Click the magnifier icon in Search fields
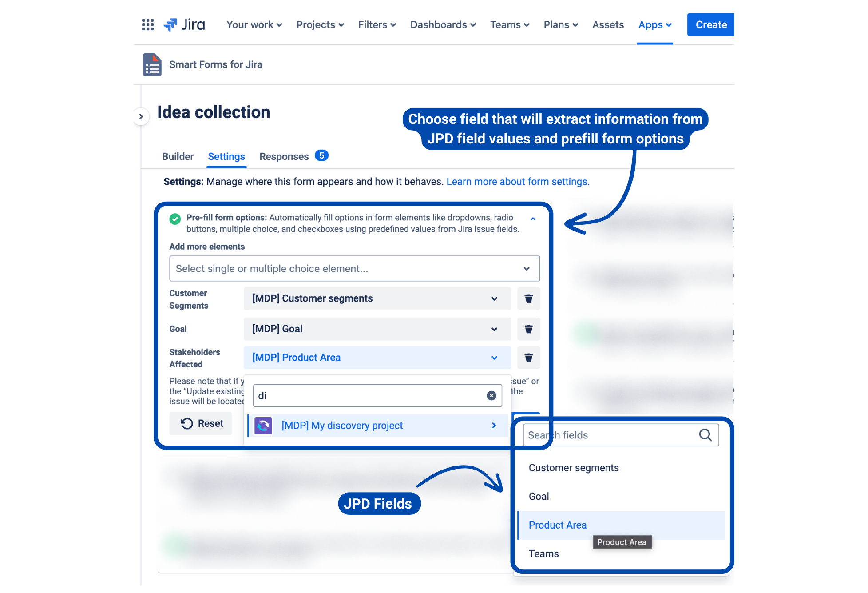 (x=705, y=435)
